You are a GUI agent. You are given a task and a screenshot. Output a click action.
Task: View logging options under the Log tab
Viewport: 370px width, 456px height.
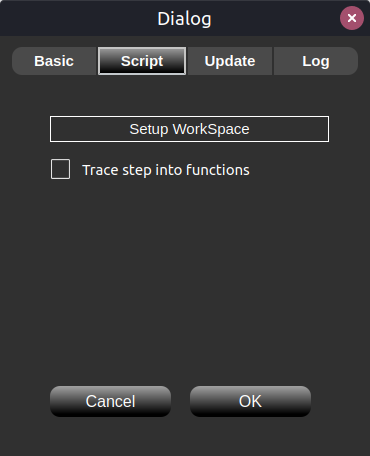click(x=316, y=61)
